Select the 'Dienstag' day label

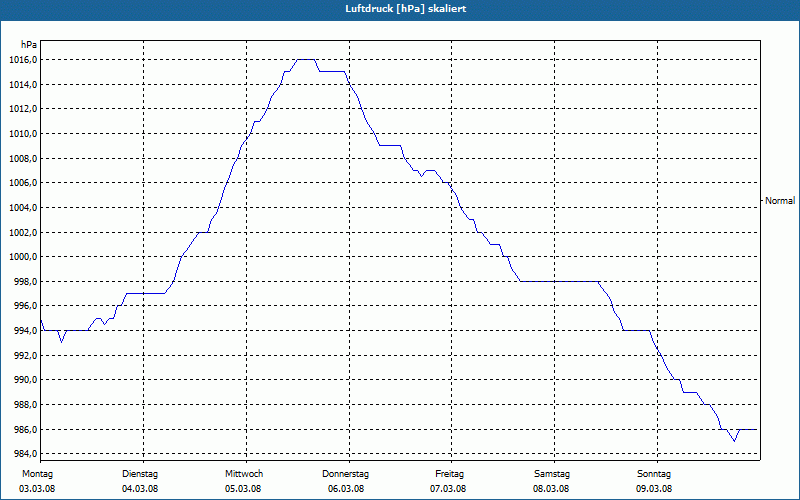(x=140, y=474)
